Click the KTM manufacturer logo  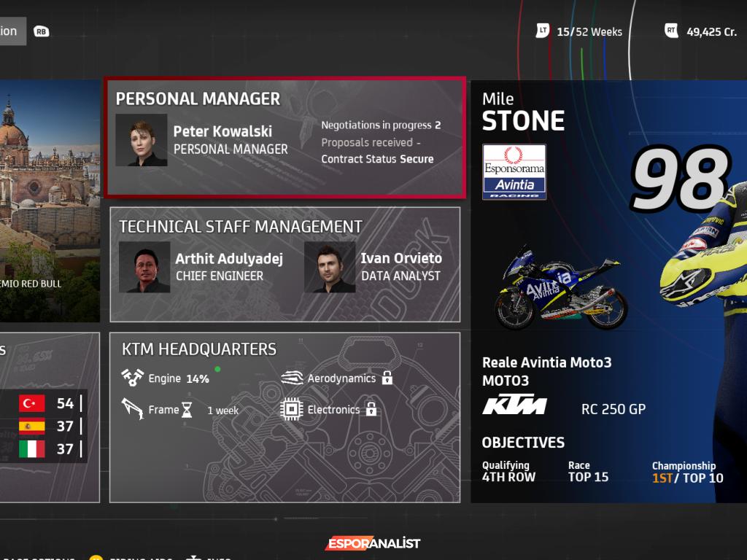tap(514, 407)
